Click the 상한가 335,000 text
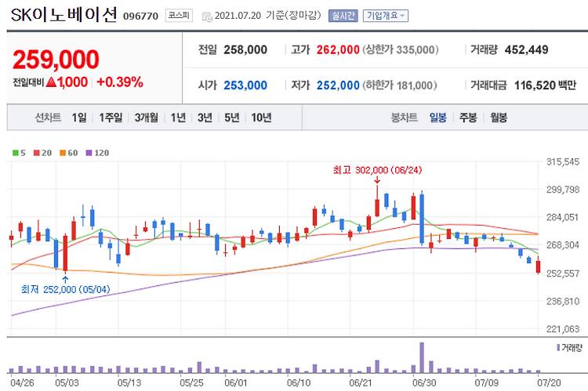This screenshot has height=391, width=588. click(401, 50)
